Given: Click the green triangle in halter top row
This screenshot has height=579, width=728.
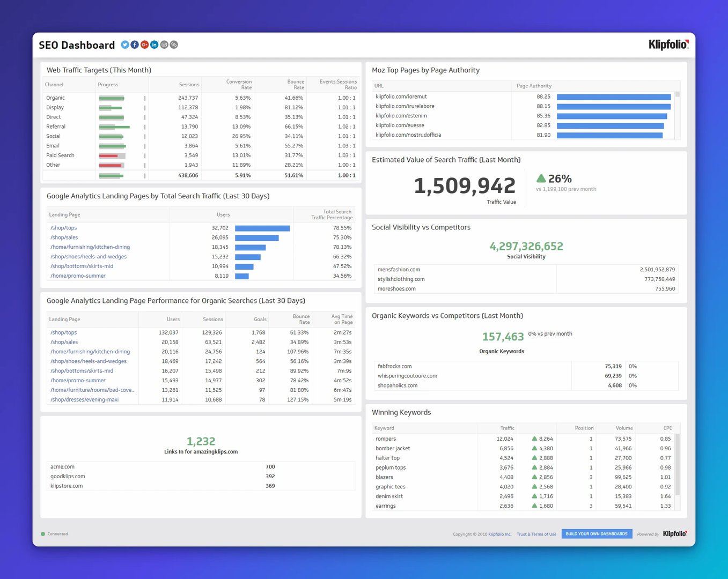Looking at the screenshot, I should pos(534,458).
